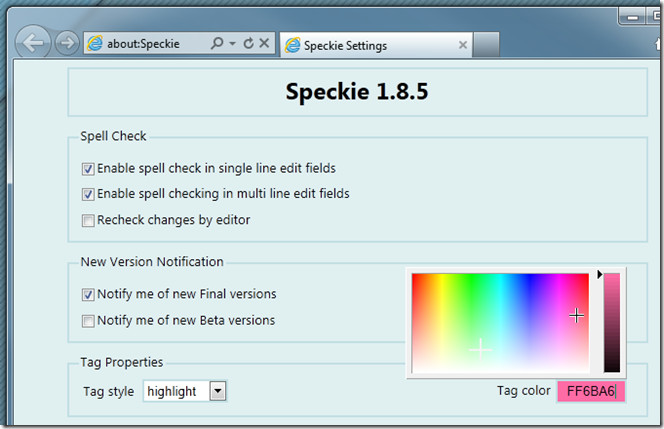Viewport: 664px width, 429px height.
Task: Disable spell check in single line edit fields
Action: (x=88, y=169)
